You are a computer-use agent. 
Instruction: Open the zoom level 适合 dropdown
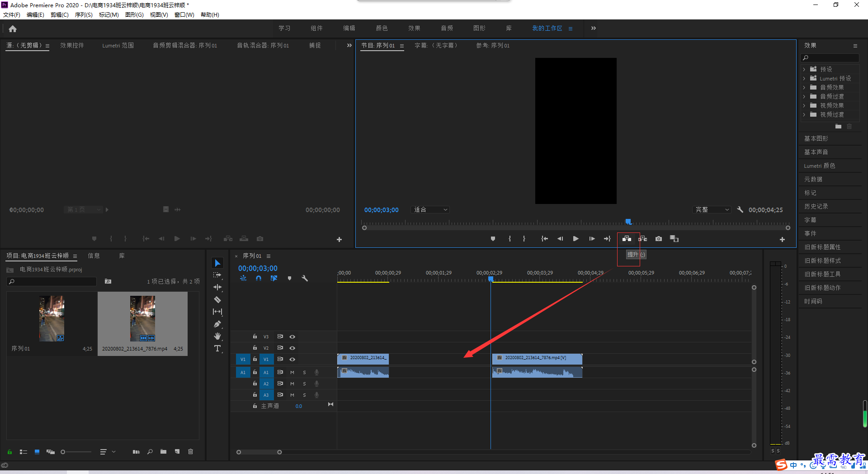[x=430, y=209]
